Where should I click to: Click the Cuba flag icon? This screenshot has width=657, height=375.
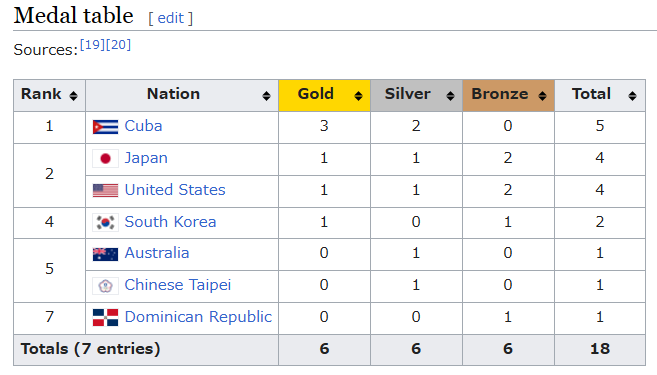click(x=105, y=127)
